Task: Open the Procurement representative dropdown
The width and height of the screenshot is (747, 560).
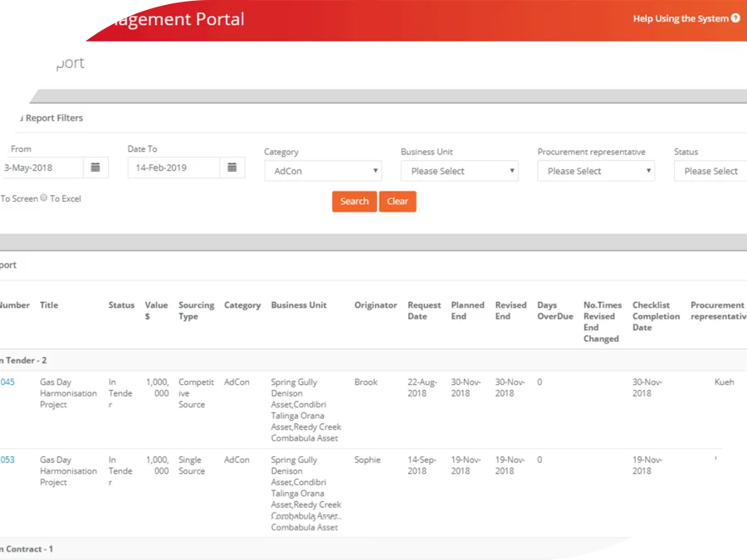Action: click(596, 171)
